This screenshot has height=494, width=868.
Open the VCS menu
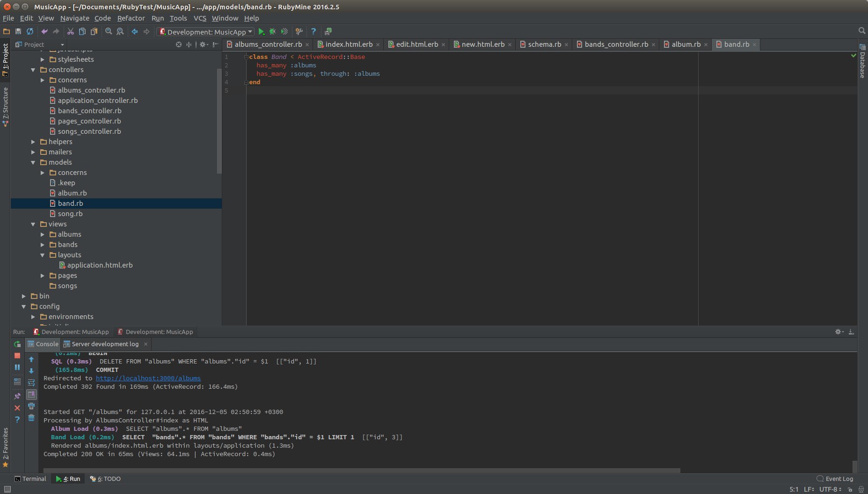click(x=200, y=18)
